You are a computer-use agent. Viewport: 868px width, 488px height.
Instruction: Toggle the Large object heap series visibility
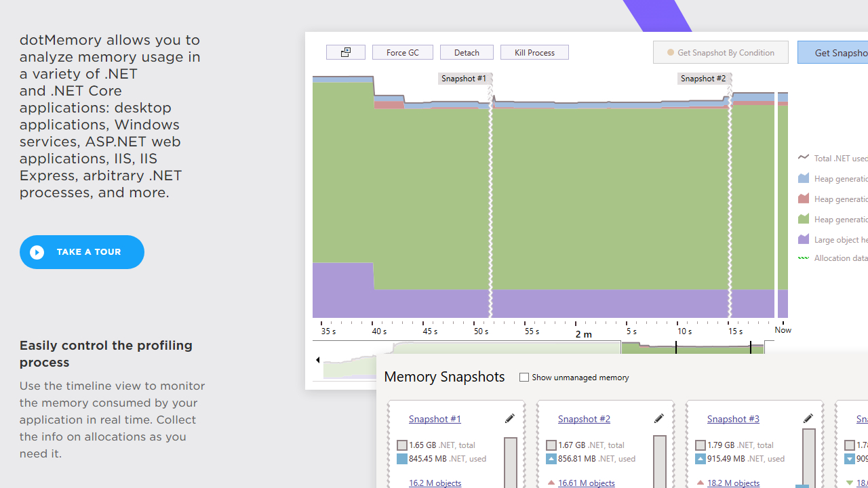tap(804, 239)
